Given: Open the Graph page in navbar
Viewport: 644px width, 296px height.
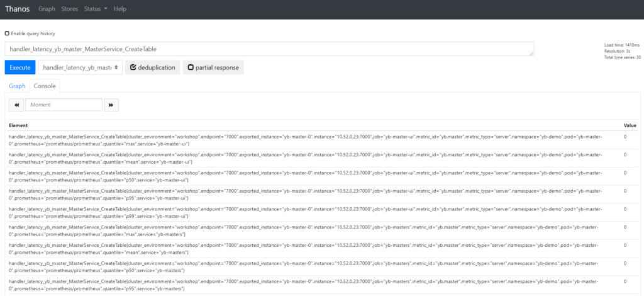Looking at the screenshot, I should (47, 9).
